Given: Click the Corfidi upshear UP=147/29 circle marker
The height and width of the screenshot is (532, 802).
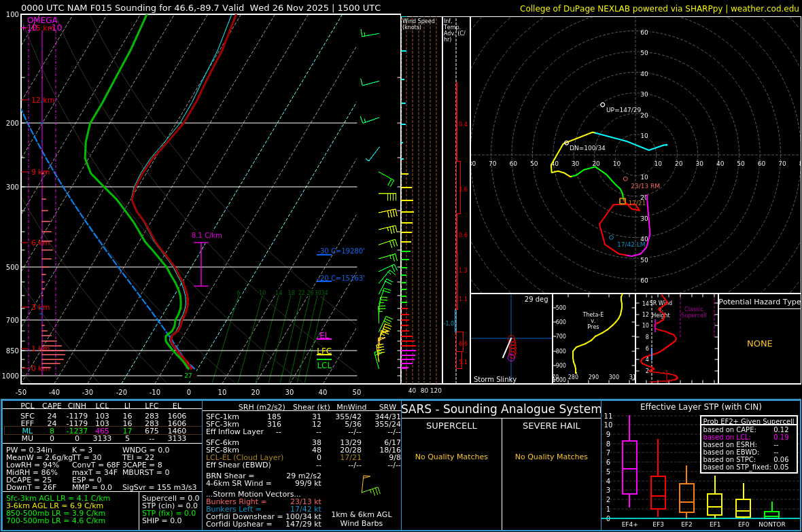Looking at the screenshot, I should pos(603,105).
